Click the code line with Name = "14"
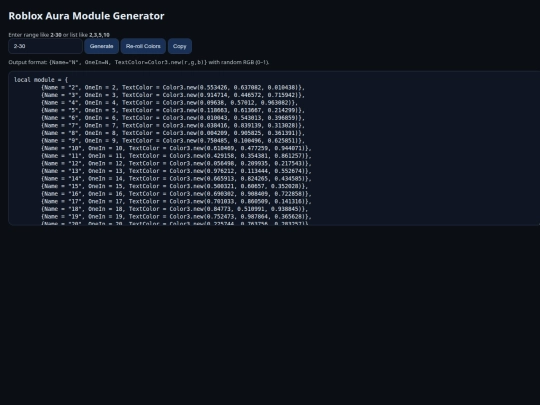 pos(176,178)
